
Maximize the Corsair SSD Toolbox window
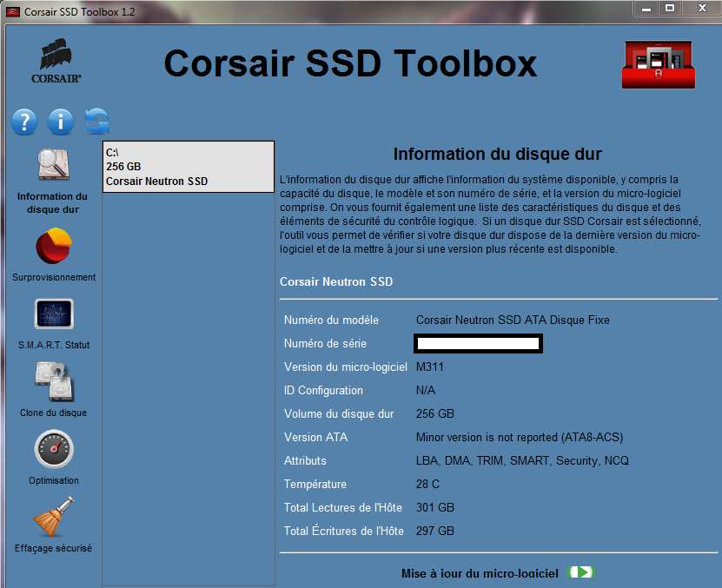point(670,9)
